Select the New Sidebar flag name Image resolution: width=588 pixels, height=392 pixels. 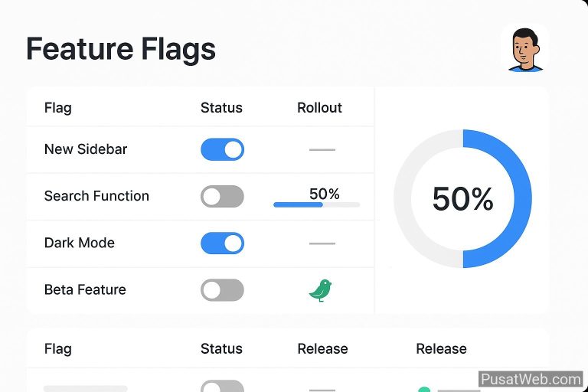pyautogui.click(x=86, y=149)
